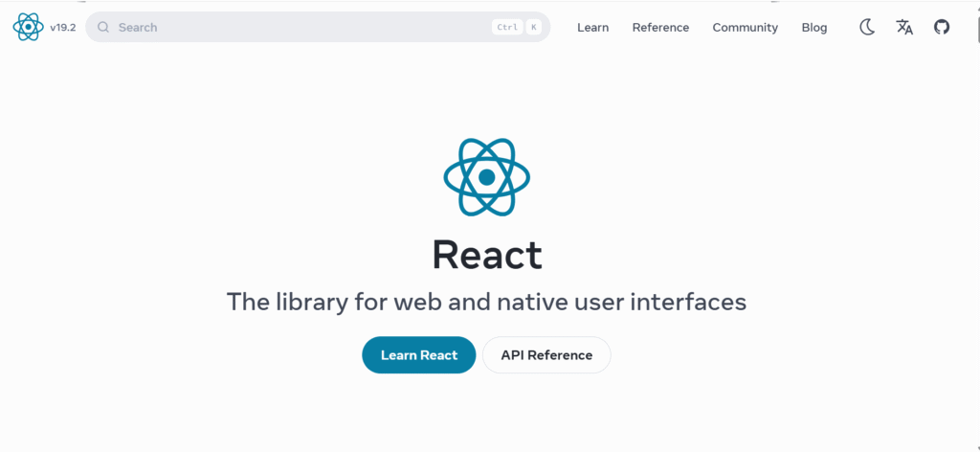Click the React logo in the navbar
Screen dimensions: 980x452
[28, 27]
